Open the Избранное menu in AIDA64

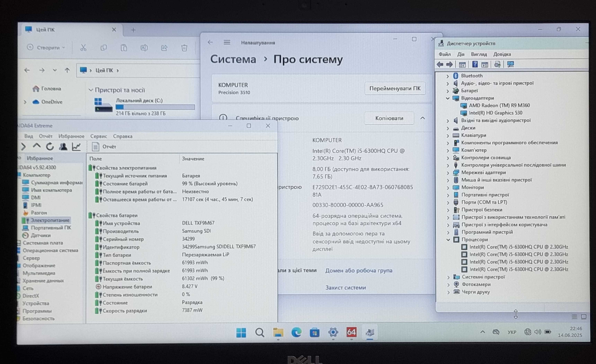[x=71, y=136]
